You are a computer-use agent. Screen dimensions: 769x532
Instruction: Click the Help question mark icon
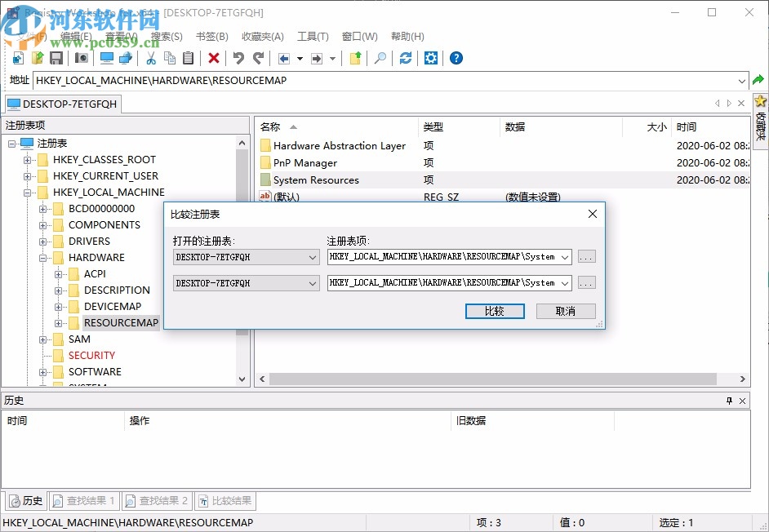click(x=456, y=58)
